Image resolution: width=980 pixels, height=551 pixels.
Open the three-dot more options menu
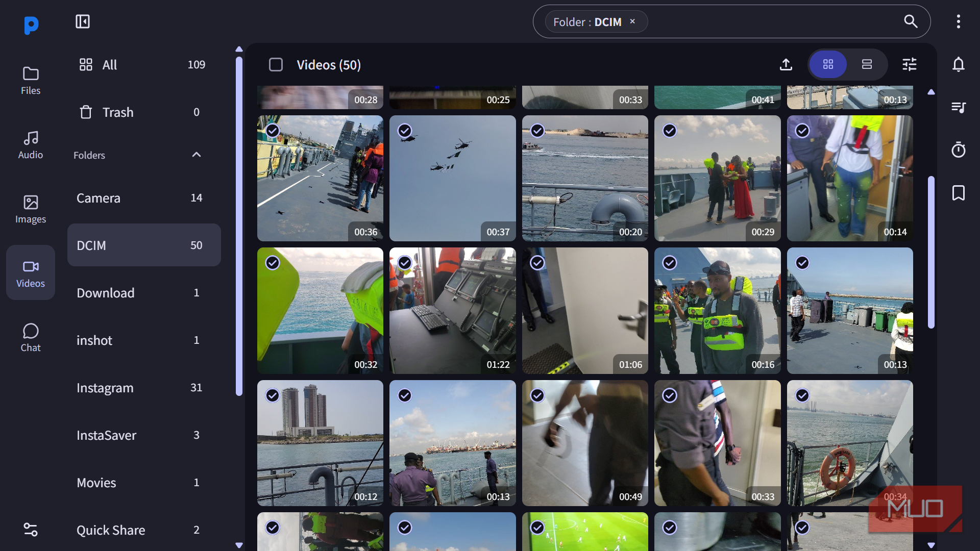click(x=959, y=21)
